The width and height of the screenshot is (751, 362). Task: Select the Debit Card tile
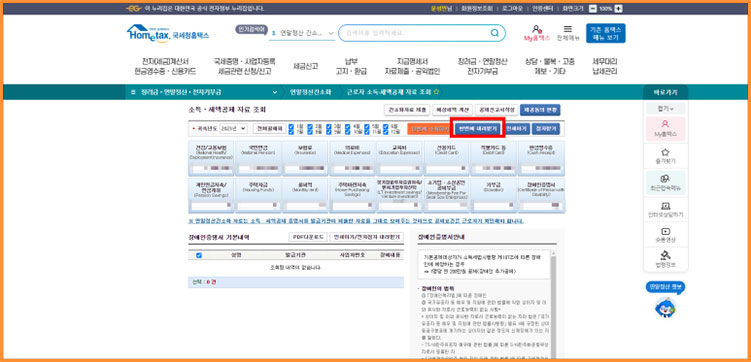493,158
